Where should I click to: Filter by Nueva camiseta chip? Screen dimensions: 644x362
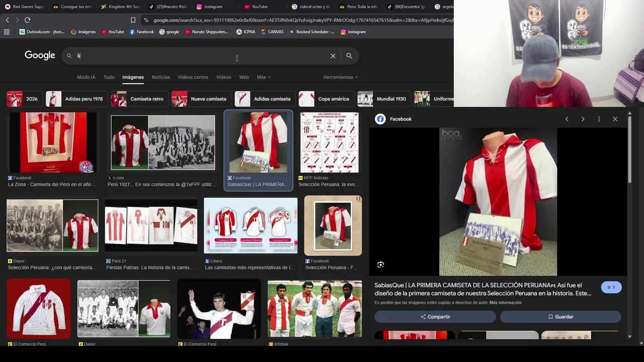click(x=201, y=99)
